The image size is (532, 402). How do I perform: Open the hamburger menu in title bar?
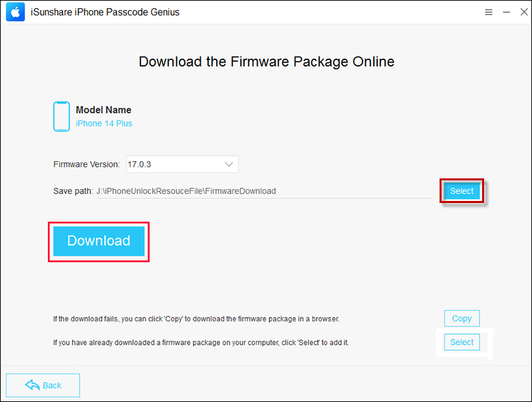coord(489,12)
